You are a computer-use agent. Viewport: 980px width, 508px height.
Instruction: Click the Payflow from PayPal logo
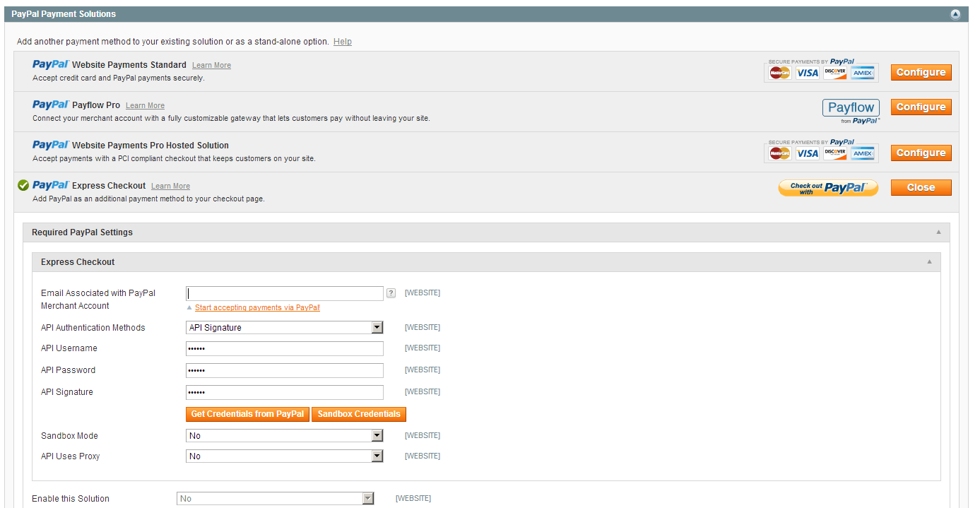coord(851,112)
